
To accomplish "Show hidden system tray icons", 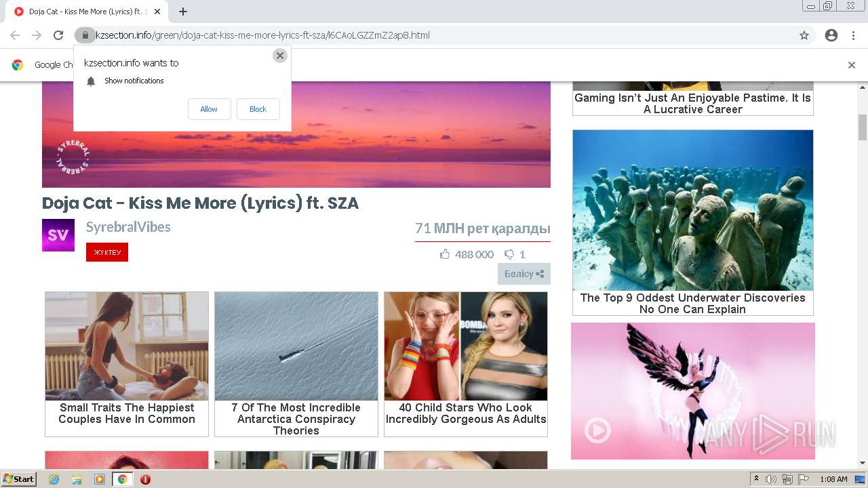I will click(756, 479).
